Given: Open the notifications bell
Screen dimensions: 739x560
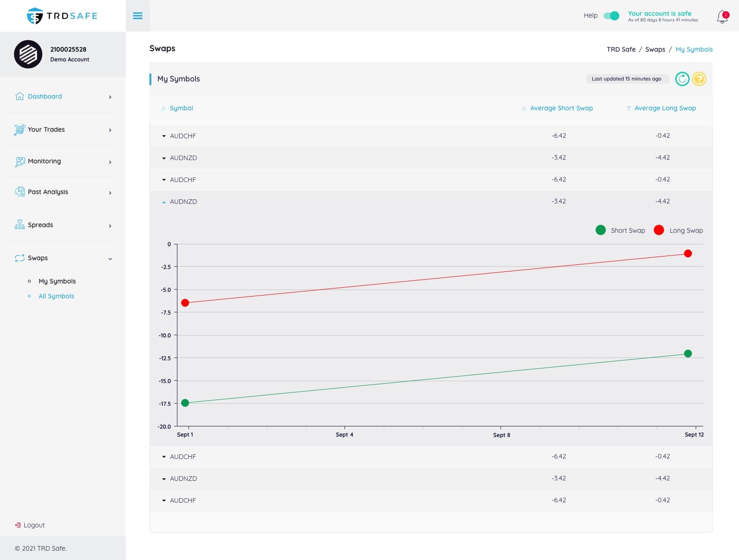Looking at the screenshot, I should (x=722, y=17).
